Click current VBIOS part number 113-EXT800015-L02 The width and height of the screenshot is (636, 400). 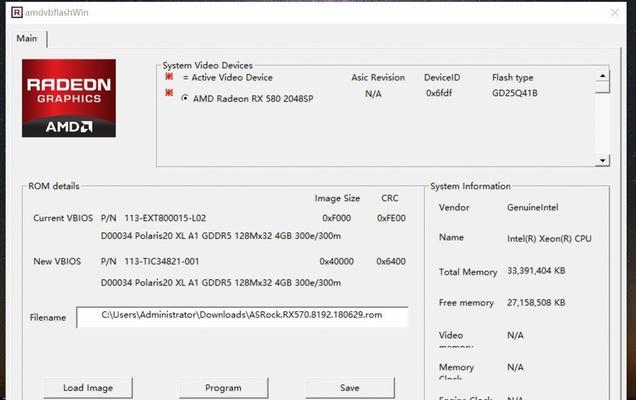pos(165,218)
